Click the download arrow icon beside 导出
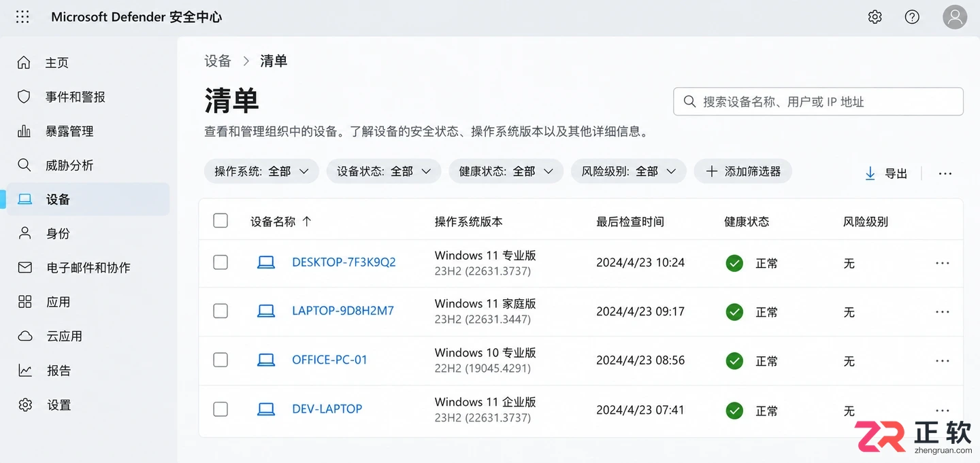 [870, 173]
